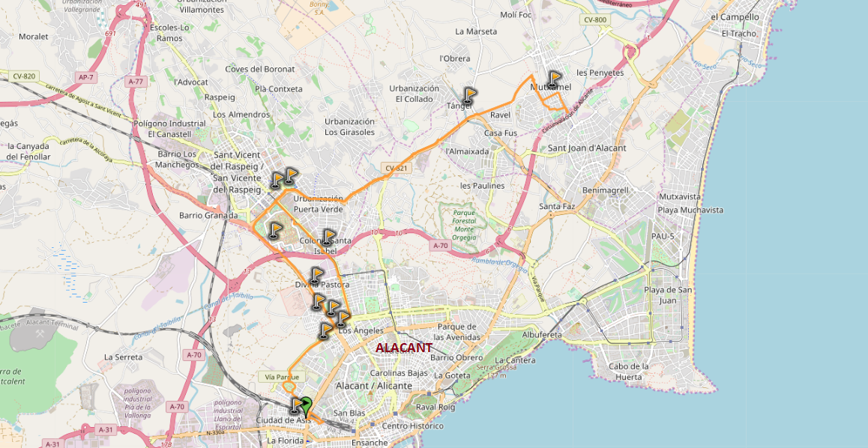
Task: Select the flag just left of Los Ángeles label
Action: [325, 331]
